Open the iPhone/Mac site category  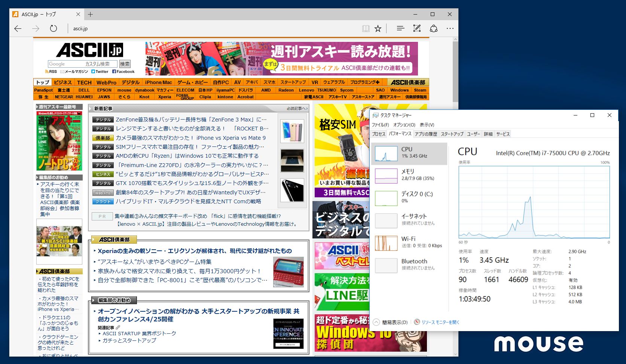[159, 82]
